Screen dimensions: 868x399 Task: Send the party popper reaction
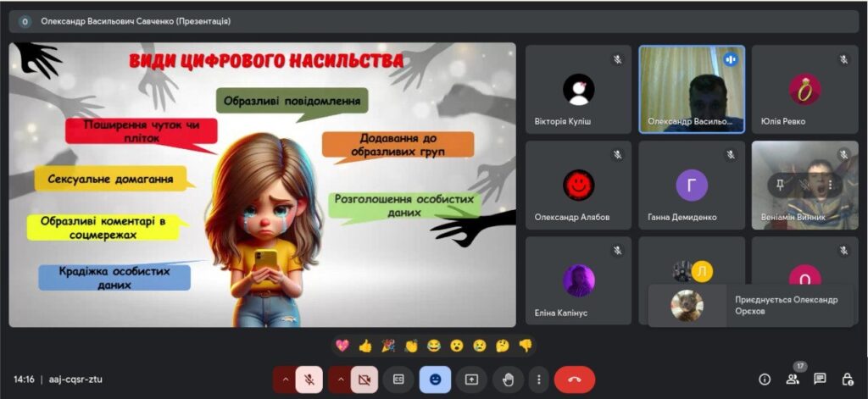tap(388, 346)
